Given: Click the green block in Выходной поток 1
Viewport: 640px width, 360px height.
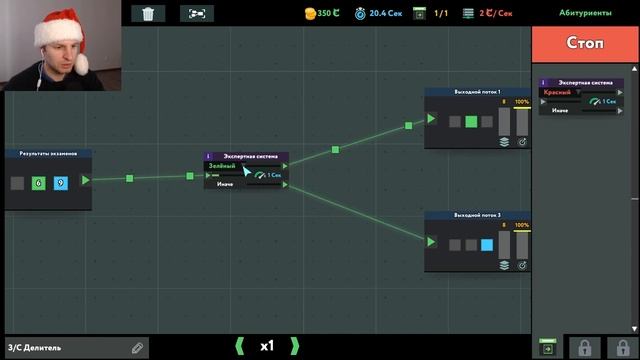Looking at the screenshot, I should (471, 122).
